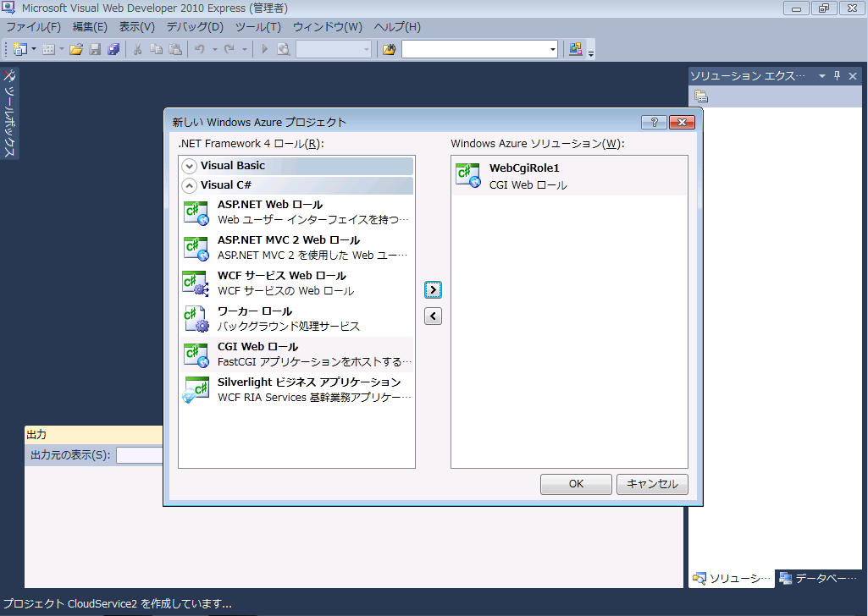Click the Add New Item toolbar icon
Viewport: 868px width, 616px height.
(49, 49)
